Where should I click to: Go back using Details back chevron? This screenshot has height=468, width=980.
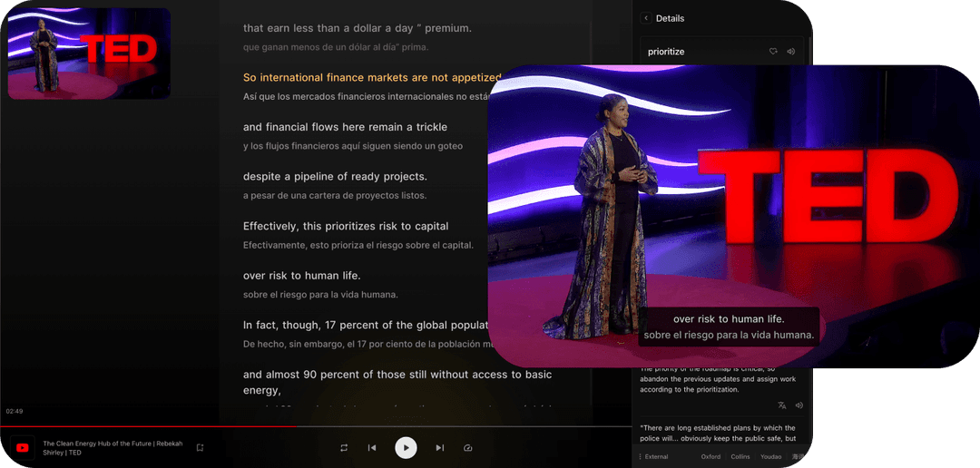pos(646,18)
